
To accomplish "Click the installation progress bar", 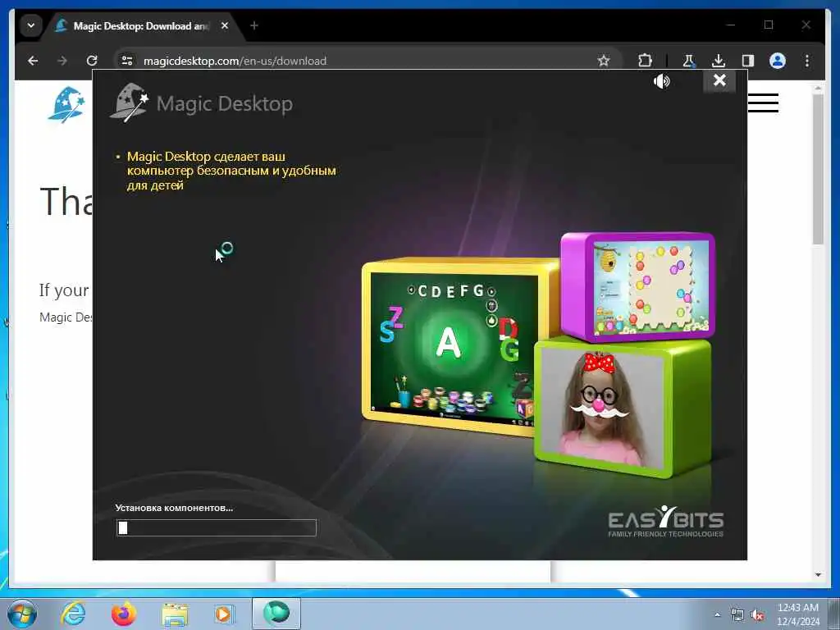I will pyautogui.click(x=217, y=527).
